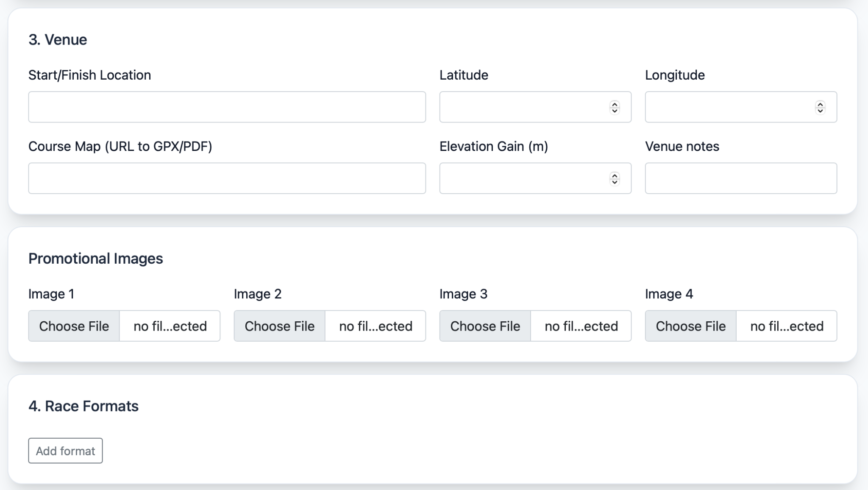This screenshot has width=868, height=490.
Task: Decrement the Latitude stepper down arrow
Action: [x=615, y=111]
